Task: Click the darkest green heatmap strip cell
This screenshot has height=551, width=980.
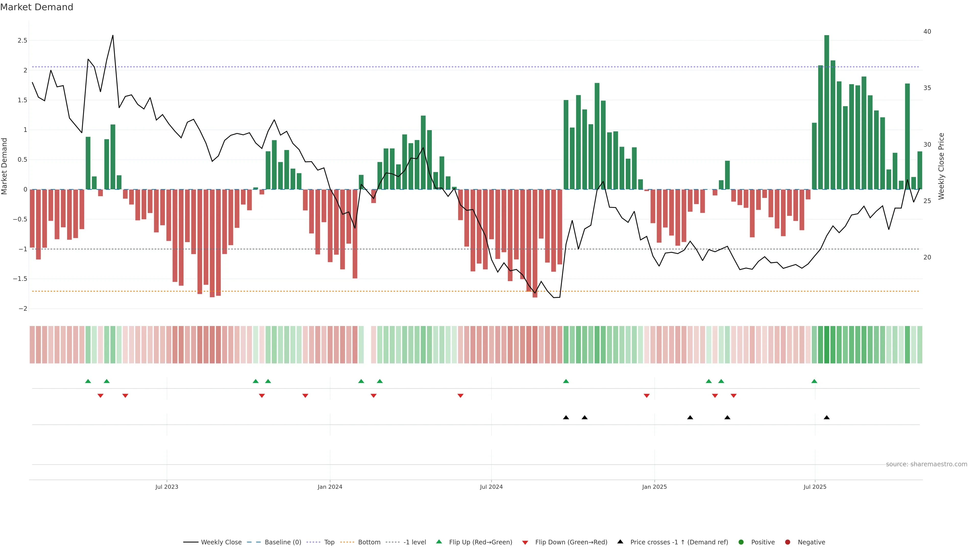Action: coord(826,345)
